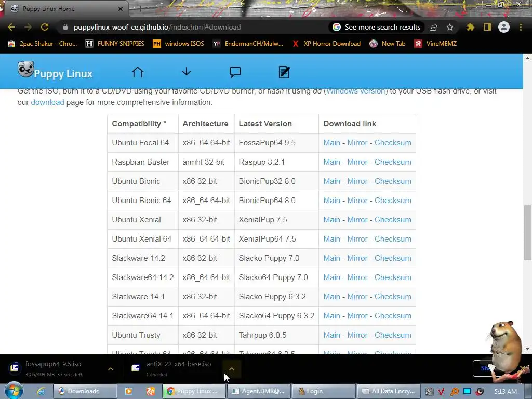
Task: Click the red V icon in system tray
Action: [441, 392]
